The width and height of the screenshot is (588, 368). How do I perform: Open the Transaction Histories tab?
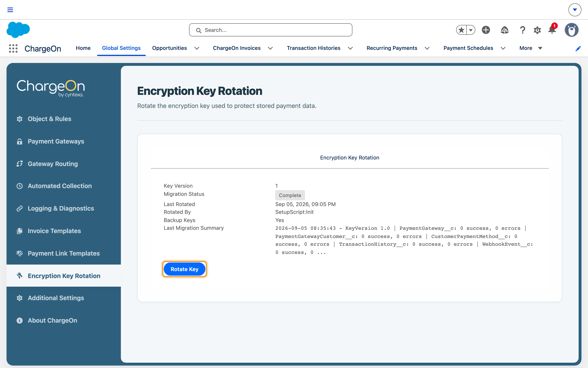[313, 48]
